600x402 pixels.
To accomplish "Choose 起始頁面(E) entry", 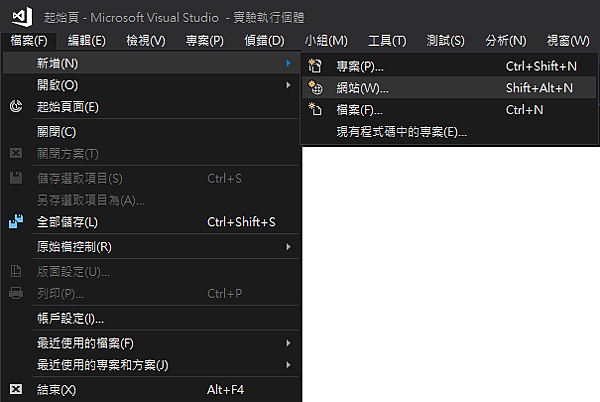I will click(151, 107).
